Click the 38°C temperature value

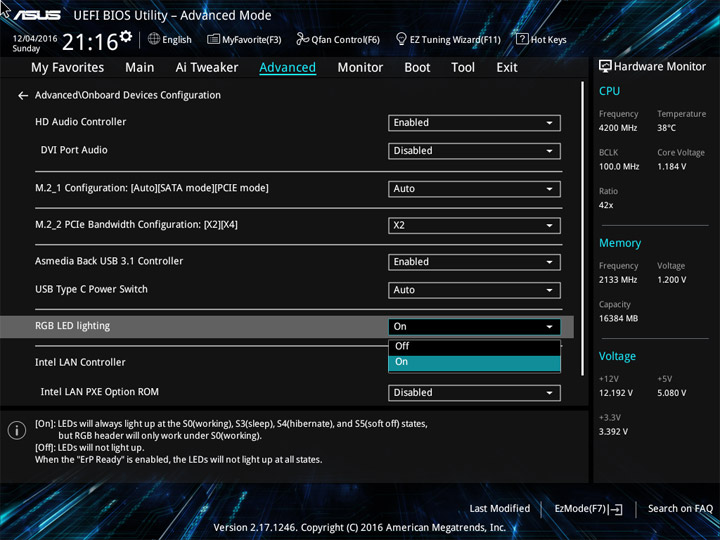(x=666, y=128)
